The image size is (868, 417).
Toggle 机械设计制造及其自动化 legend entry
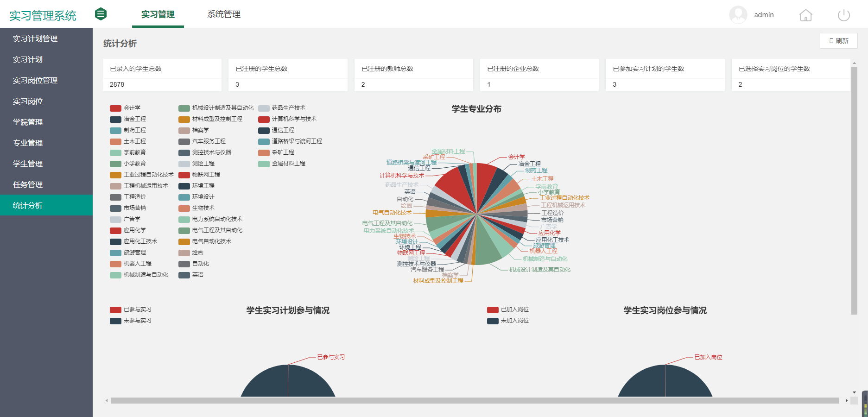coord(216,108)
